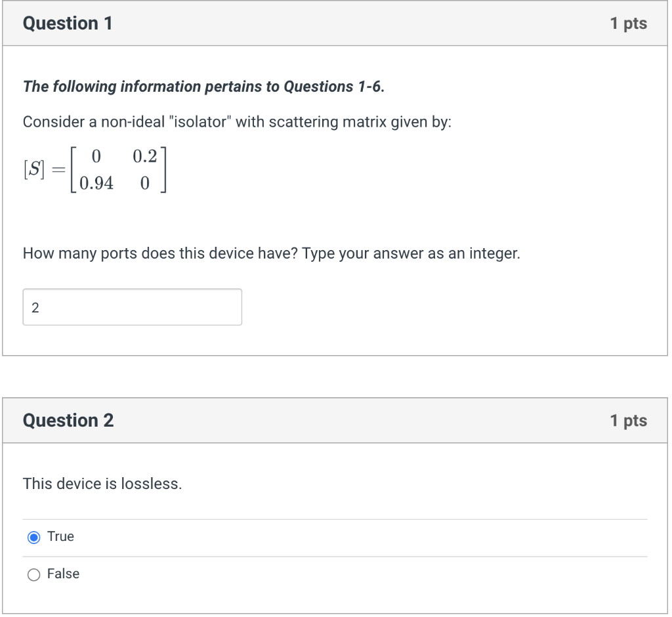This screenshot has height=617, width=672.
Task: Click the "Question 2" heading text
Action: [x=68, y=420]
